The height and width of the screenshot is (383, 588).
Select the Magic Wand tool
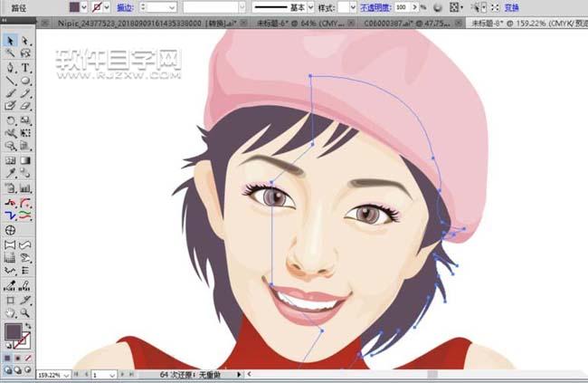click(10, 53)
